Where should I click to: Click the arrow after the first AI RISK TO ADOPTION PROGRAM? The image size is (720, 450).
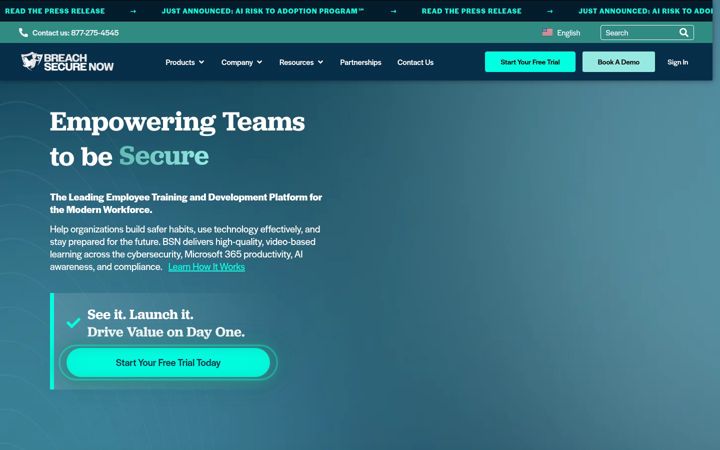tap(393, 11)
